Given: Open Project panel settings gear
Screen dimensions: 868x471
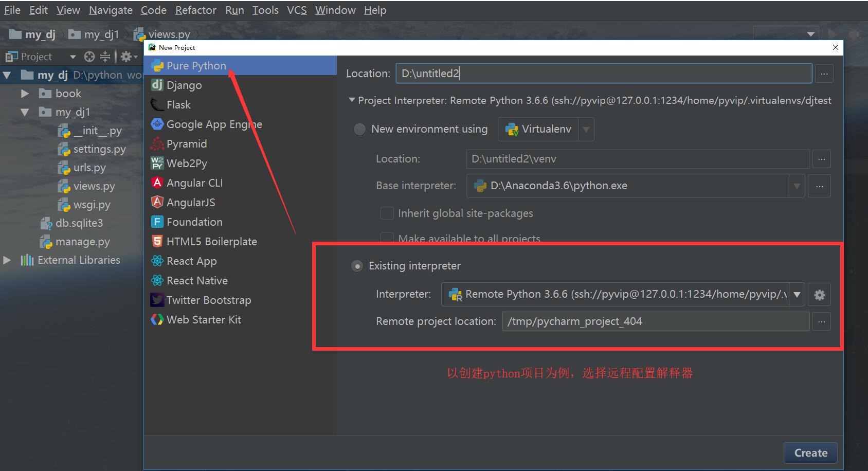Looking at the screenshot, I should pyautogui.click(x=126, y=57).
